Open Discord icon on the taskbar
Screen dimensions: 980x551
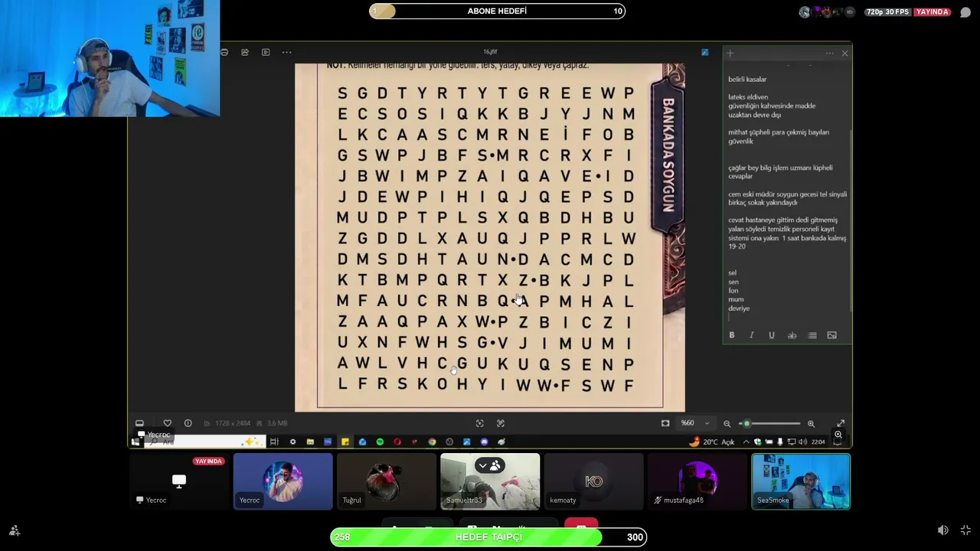(x=484, y=442)
